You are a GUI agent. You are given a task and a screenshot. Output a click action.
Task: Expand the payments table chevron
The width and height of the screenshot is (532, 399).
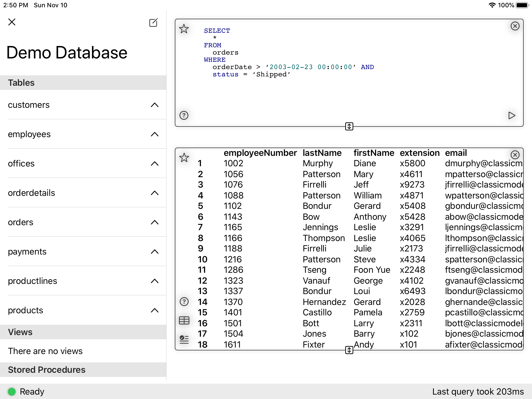(x=155, y=252)
